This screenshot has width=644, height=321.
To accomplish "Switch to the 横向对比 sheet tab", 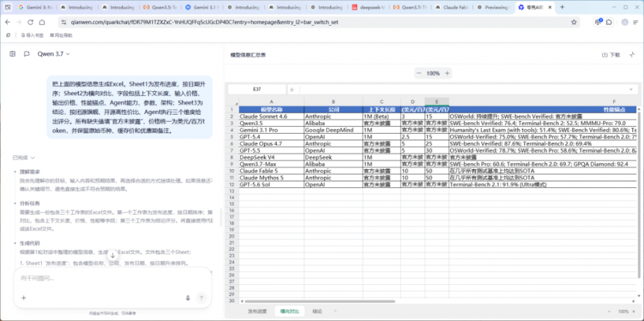I will pyautogui.click(x=290, y=311).
